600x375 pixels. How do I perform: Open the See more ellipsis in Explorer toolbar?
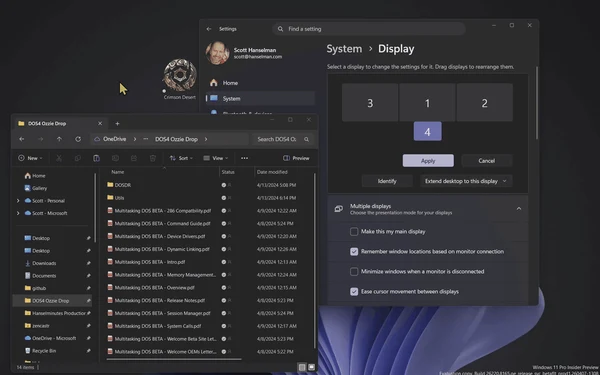coord(244,158)
